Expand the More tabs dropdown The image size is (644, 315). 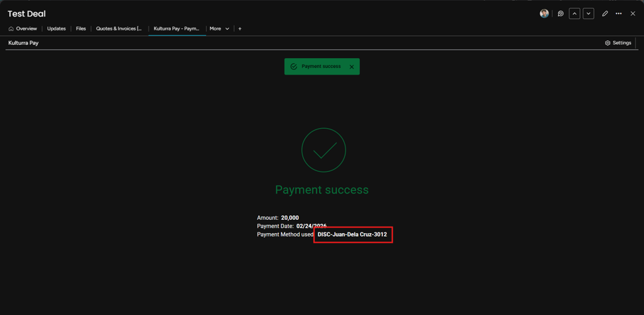219,29
